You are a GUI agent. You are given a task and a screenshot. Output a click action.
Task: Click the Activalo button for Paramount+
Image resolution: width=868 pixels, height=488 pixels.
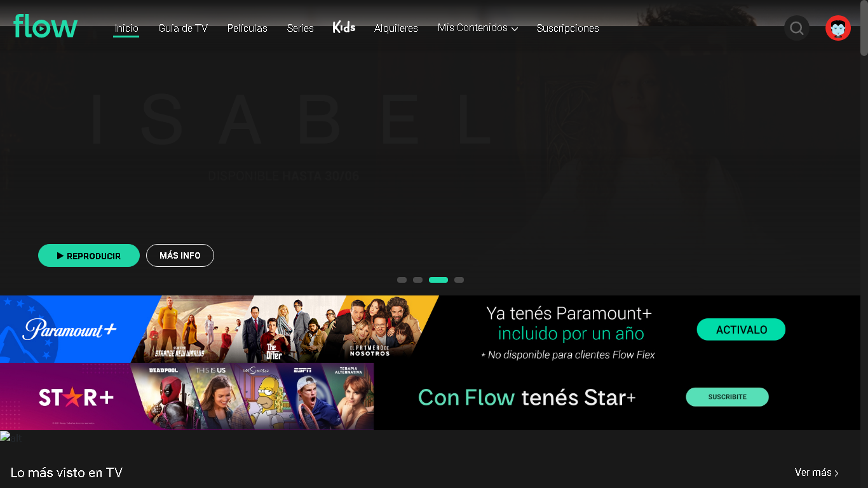tap(741, 330)
